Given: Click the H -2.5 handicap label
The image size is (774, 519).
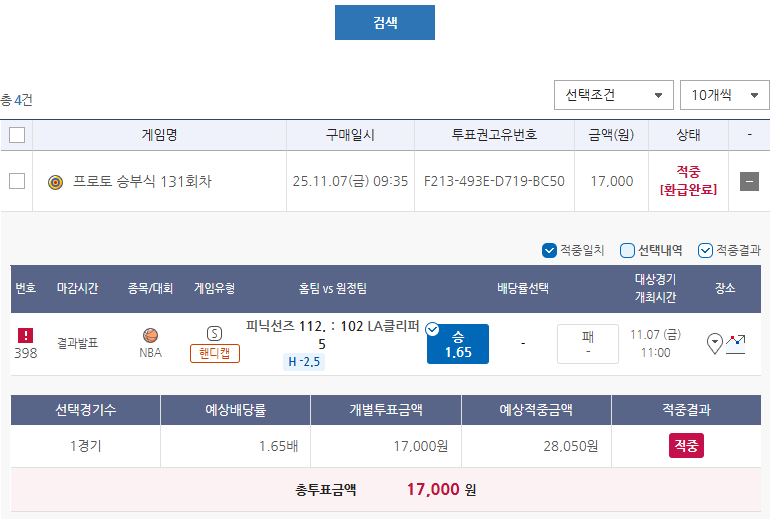Looking at the screenshot, I should tap(304, 361).
